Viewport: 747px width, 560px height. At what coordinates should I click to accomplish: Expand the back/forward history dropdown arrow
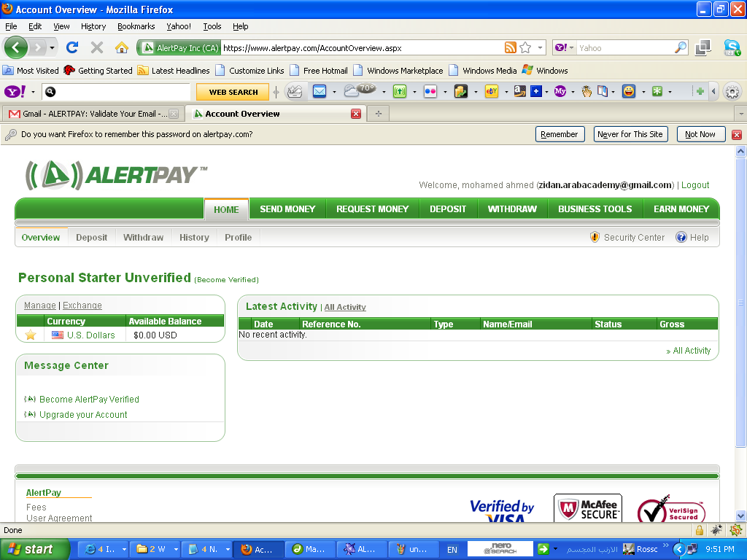(52, 47)
